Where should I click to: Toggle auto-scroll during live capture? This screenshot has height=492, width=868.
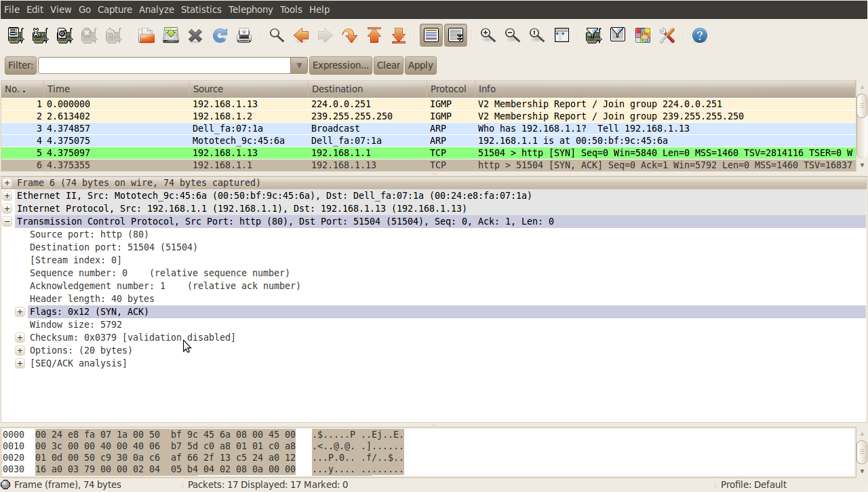(455, 35)
